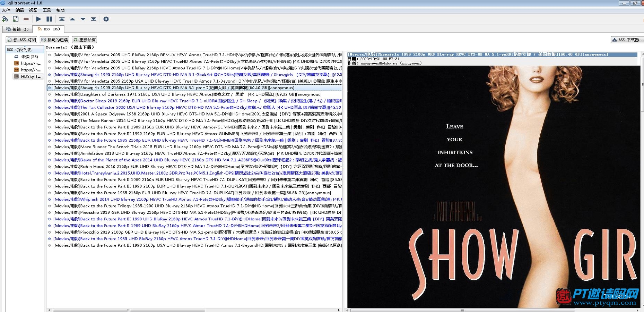Open the 视图 menu
The height and width of the screenshot is (312, 644).
tap(33, 10)
